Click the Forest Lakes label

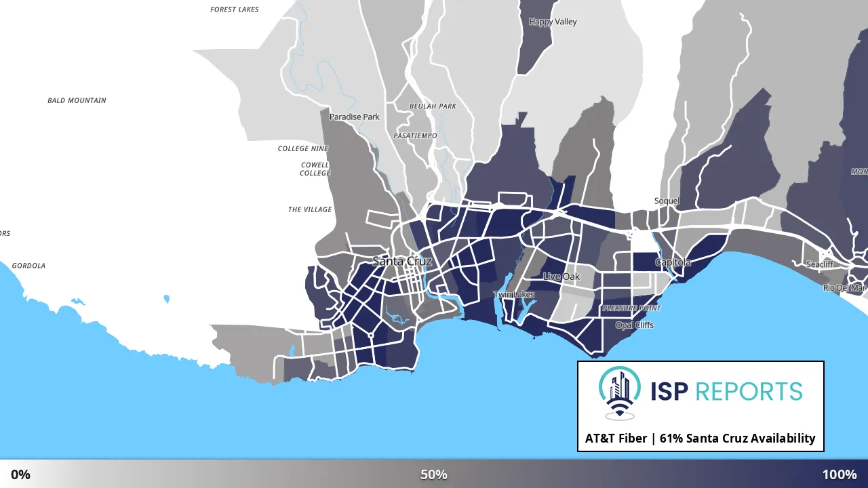235,9
